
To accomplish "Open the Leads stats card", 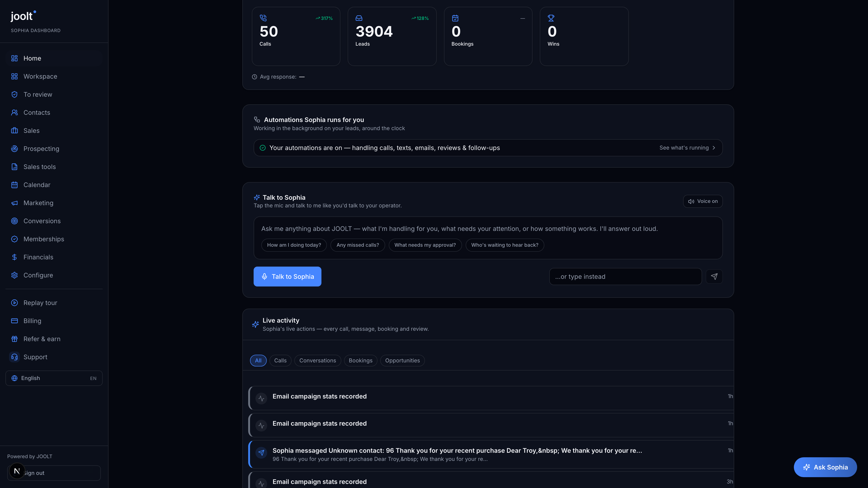I will pyautogui.click(x=392, y=36).
